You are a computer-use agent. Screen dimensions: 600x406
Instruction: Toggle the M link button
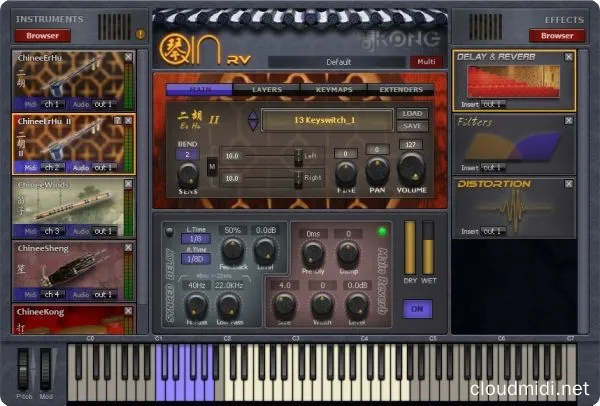[212, 166]
